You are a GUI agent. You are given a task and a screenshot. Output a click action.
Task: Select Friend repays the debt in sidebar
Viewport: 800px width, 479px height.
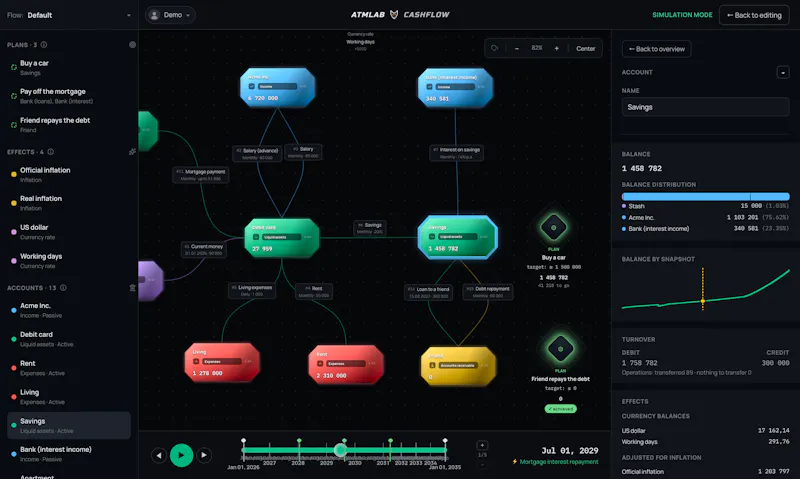(x=69, y=125)
